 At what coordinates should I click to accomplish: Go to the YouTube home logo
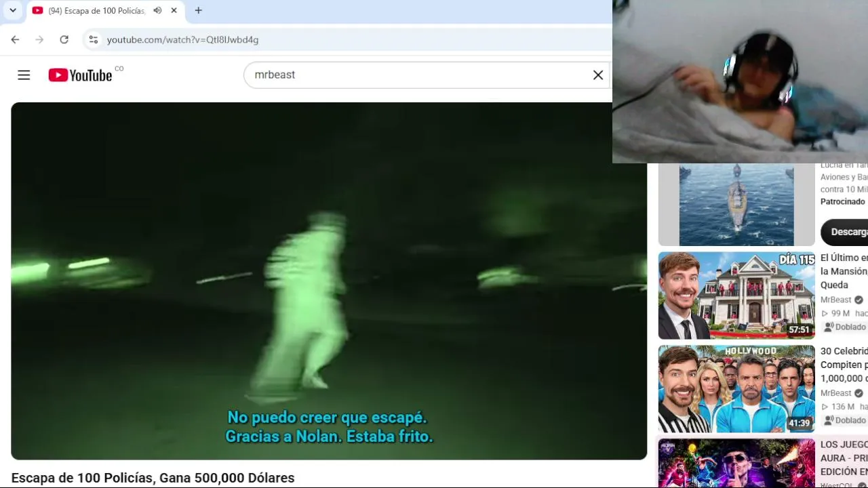click(81, 75)
